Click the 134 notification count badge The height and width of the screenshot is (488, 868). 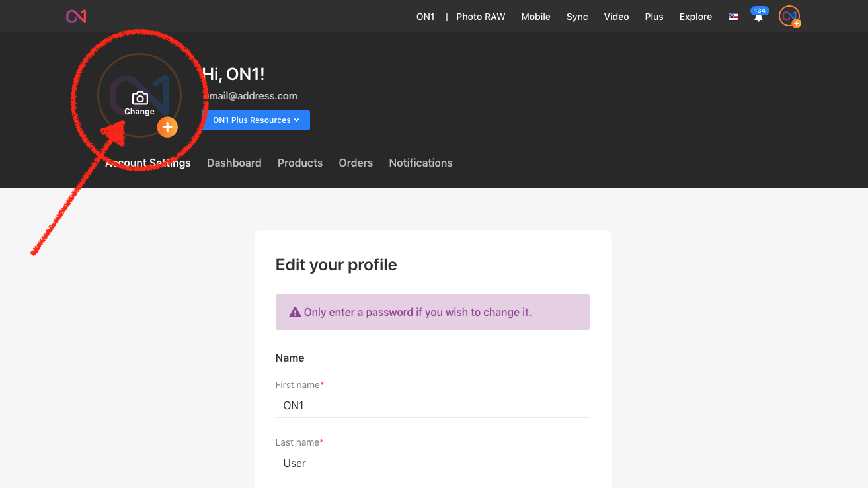(x=760, y=11)
